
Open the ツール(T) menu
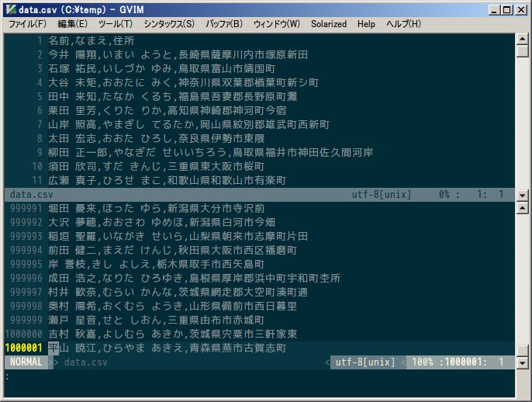pos(116,24)
